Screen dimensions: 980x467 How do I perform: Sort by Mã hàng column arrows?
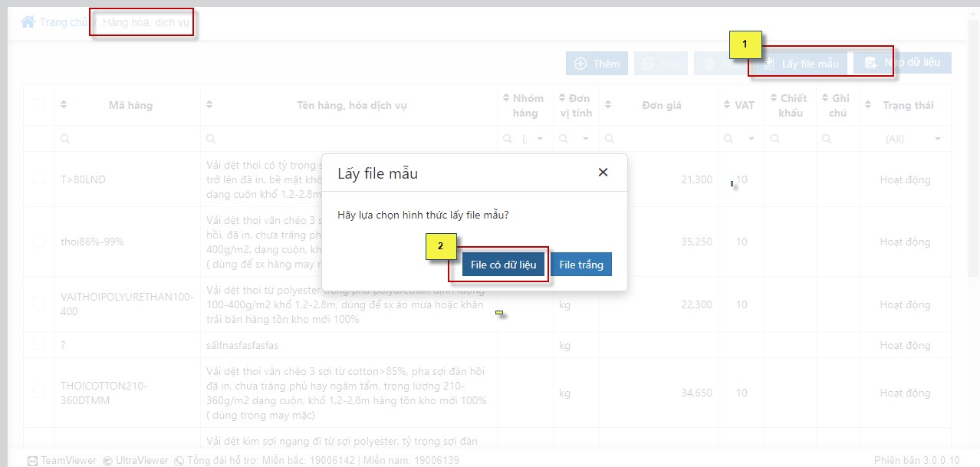[x=64, y=105]
